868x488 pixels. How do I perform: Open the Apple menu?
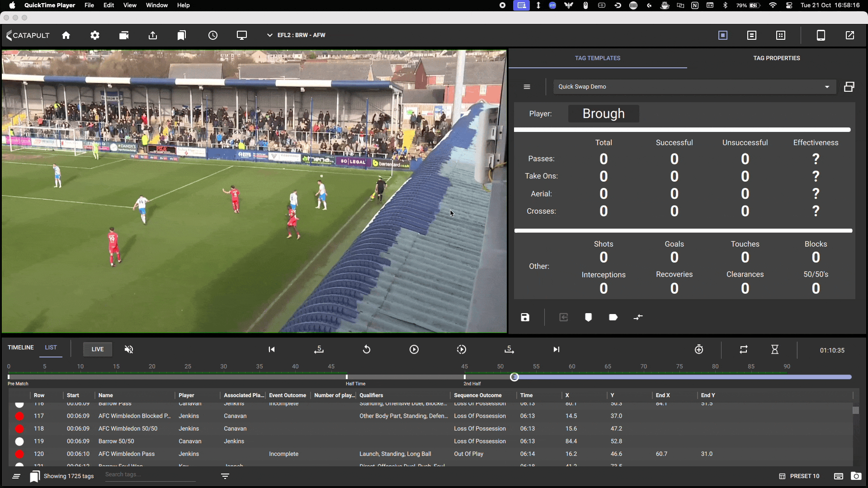click(x=12, y=5)
